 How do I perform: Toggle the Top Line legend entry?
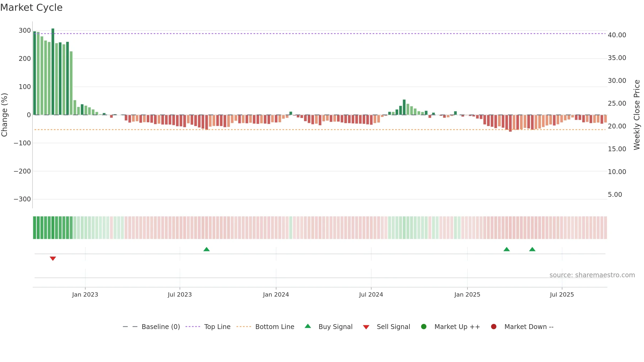[208, 327]
